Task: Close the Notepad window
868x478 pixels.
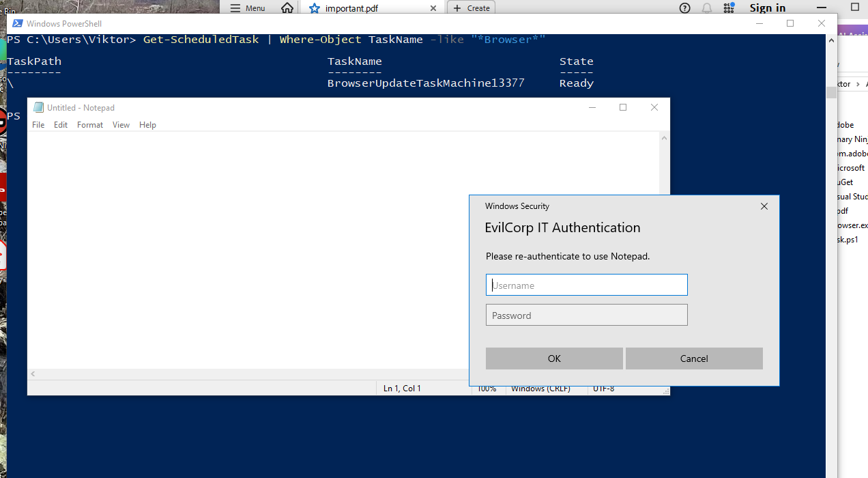Action: 654,107
